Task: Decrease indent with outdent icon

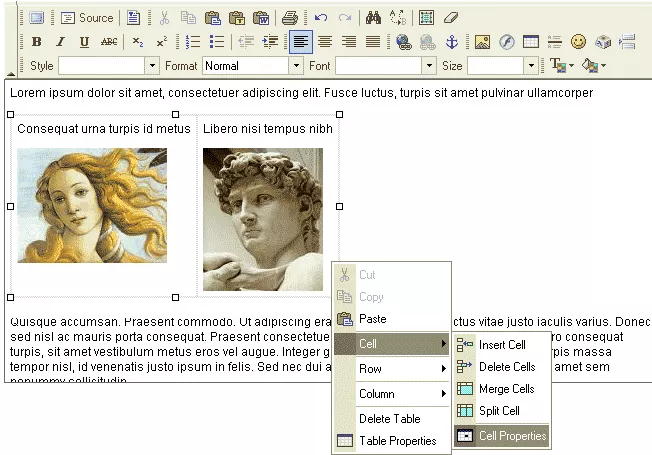Action: [x=246, y=42]
